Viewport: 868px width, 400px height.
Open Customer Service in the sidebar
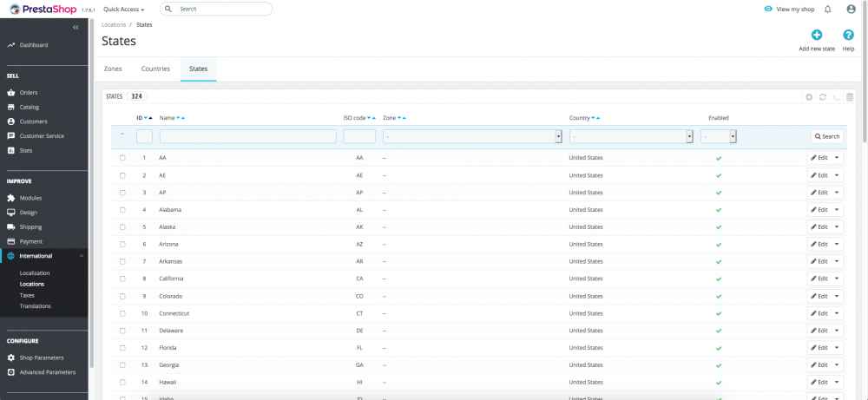(x=42, y=135)
